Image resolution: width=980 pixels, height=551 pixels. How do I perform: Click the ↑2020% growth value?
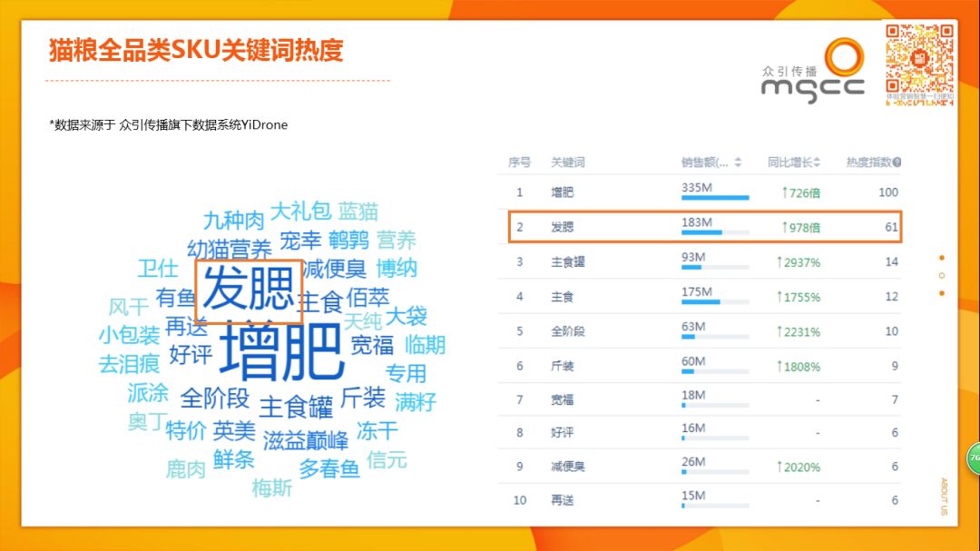point(799,467)
